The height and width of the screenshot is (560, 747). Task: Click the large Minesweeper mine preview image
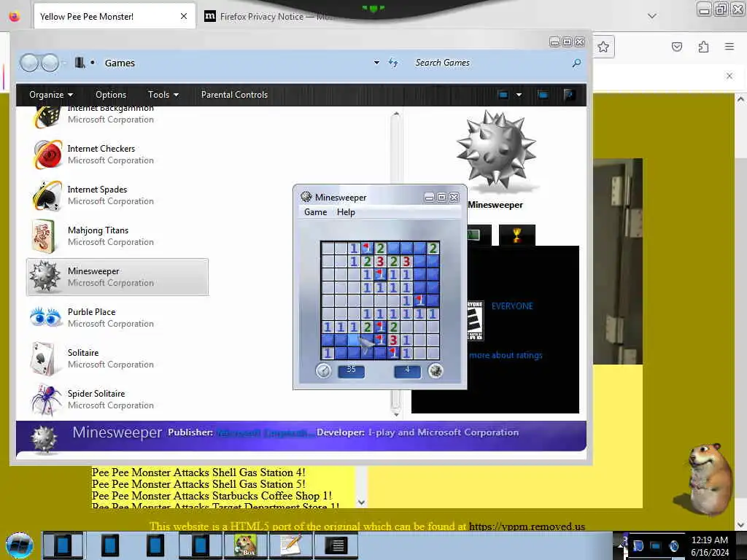coord(496,149)
